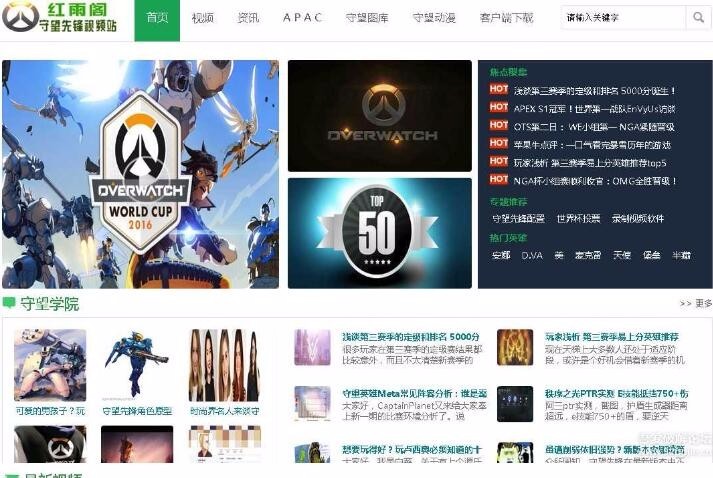Open hot news NGA杯 OMG全胜晋级
This screenshot has height=478, width=713.
(x=595, y=181)
